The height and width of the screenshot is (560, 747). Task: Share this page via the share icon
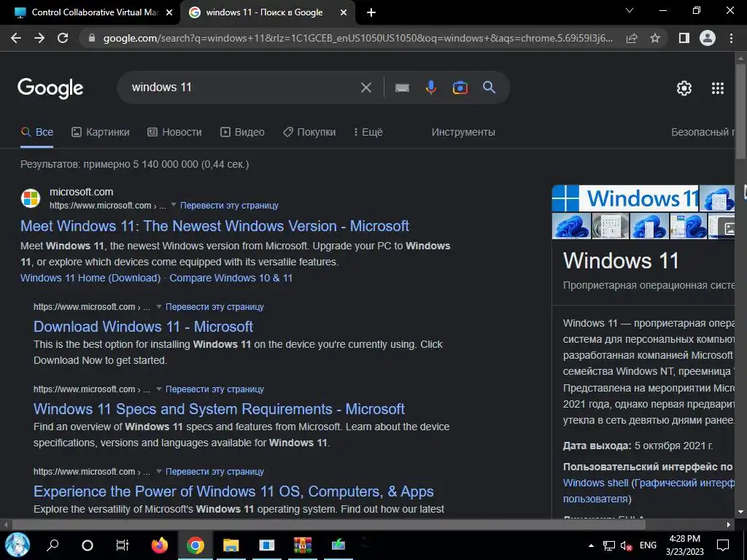[632, 38]
